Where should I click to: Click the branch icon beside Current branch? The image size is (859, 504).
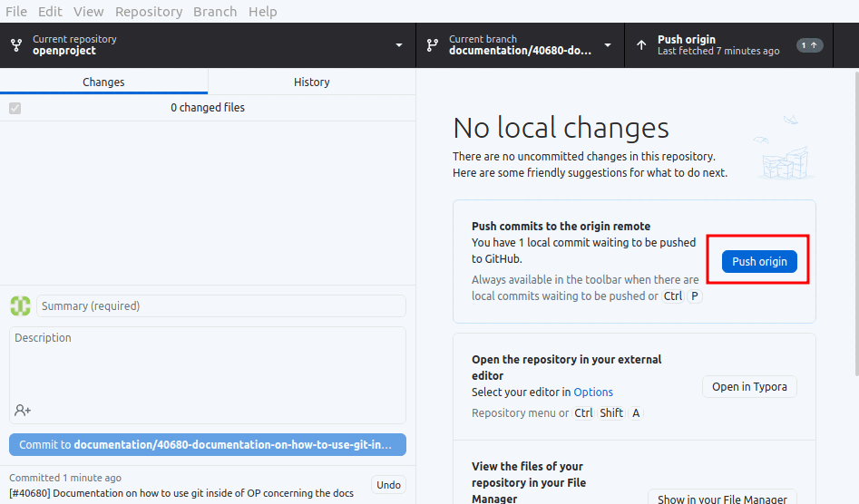[433, 45]
